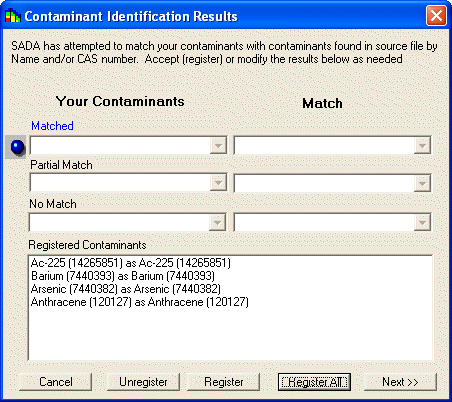This screenshot has height=402, width=452.
Task: Select the Barium (7440393) registered entry
Action: tap(123, 276)
